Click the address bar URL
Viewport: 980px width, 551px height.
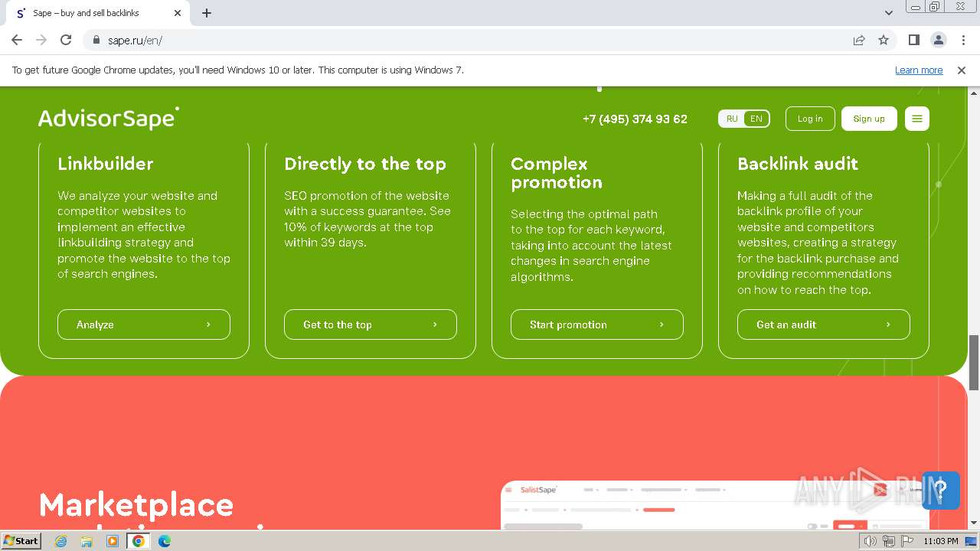tap(135, 41)
